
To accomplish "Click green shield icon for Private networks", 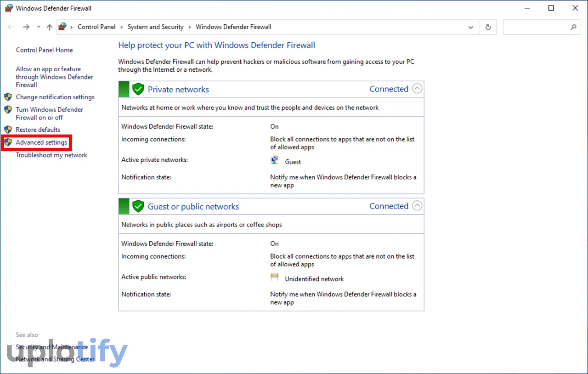I will (138, 89).
